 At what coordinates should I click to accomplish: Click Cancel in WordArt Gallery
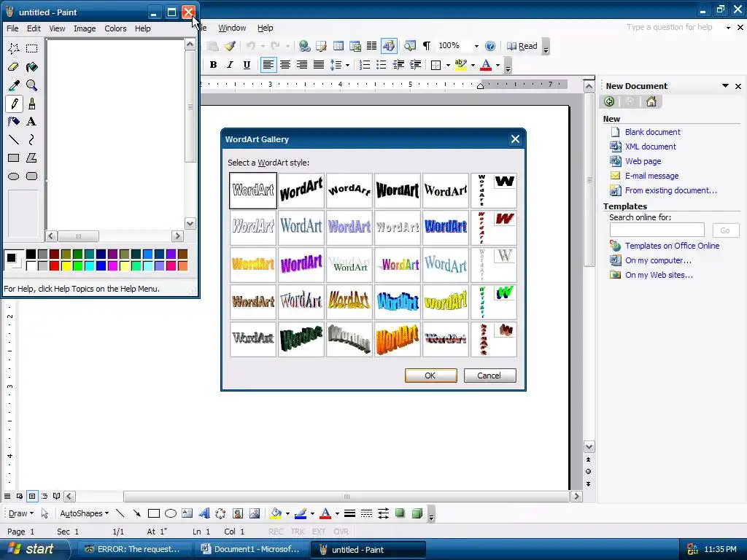[489, 376]
